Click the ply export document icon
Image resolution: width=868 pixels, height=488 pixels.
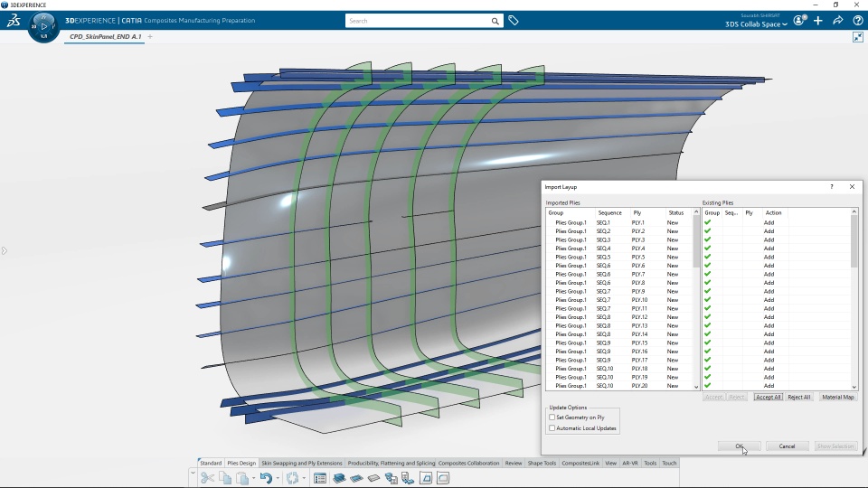pos(409,478)
